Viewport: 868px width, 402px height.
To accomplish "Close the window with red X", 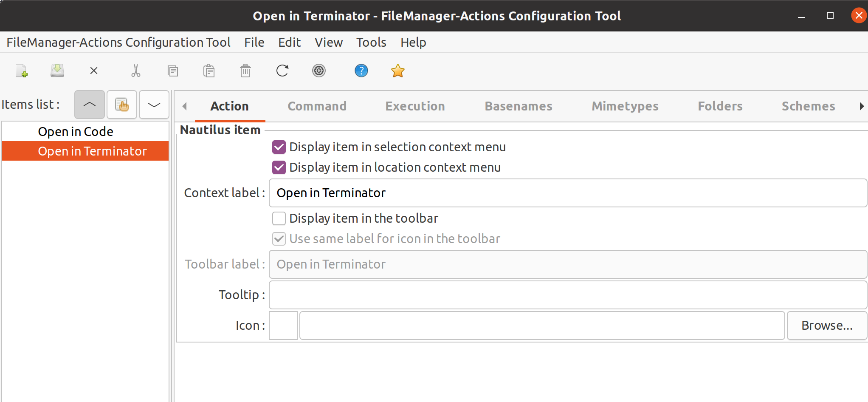I will (859, 16).
